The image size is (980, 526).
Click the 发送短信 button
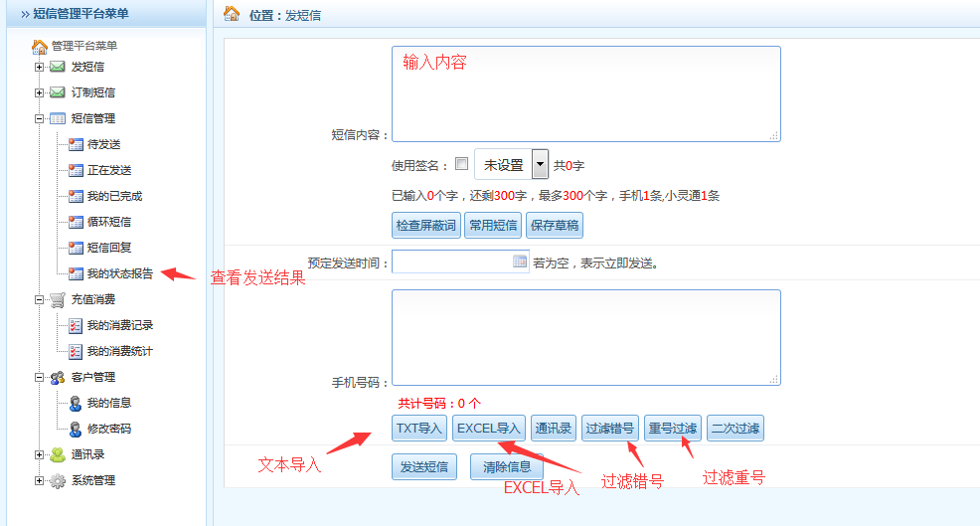[x=424, y=467]
